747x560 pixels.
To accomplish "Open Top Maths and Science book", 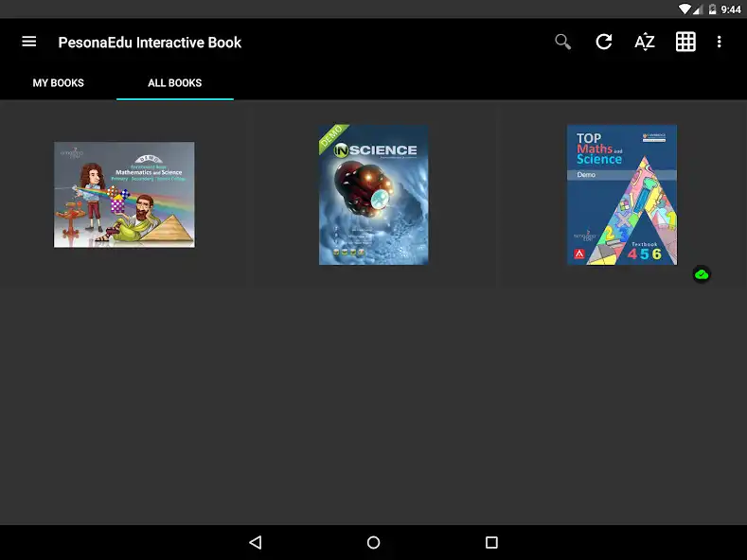I will 622,195.
